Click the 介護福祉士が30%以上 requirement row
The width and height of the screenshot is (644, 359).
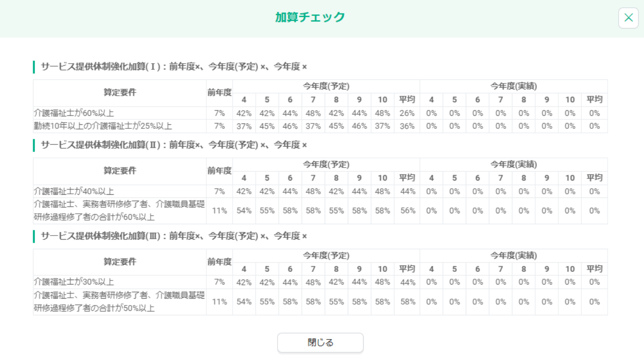pos(74,282)
